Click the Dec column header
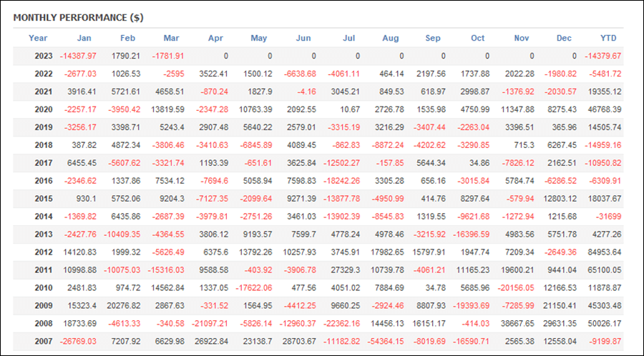Screen dimensions: 644x356 click(x=564, y=38)
